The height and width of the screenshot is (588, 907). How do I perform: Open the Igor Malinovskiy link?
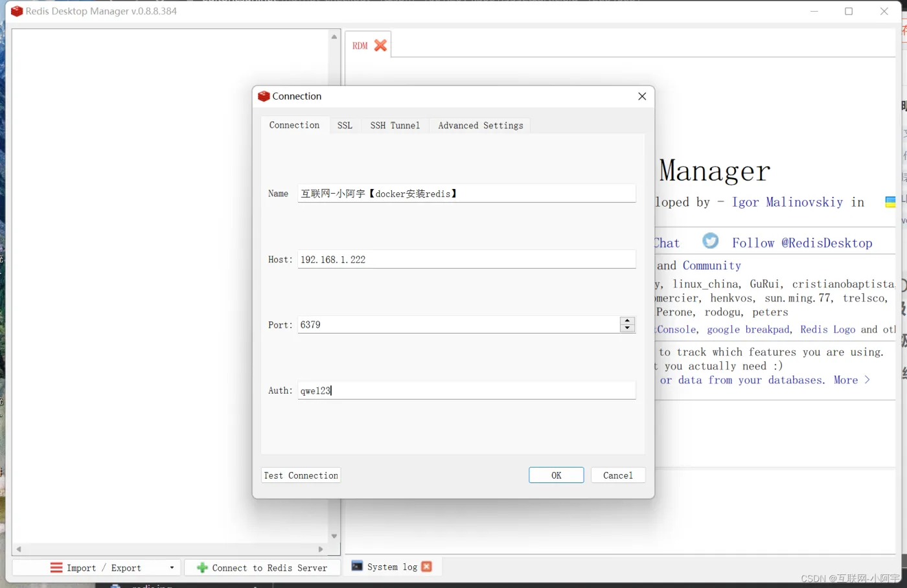[787, 202]
